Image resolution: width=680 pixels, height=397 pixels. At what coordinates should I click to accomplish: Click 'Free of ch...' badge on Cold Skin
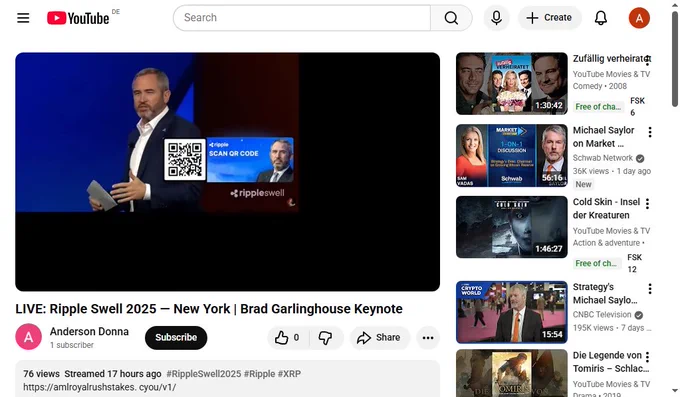596,263
